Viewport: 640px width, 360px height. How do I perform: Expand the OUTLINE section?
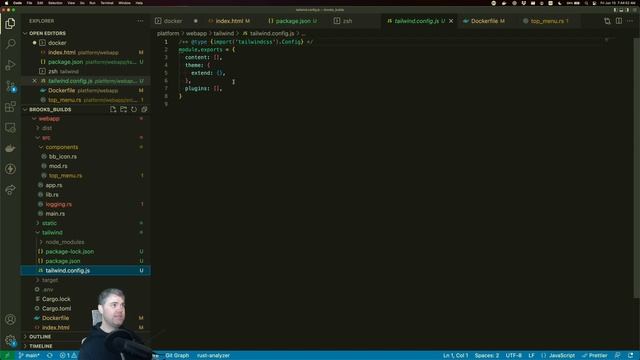[40, 337]
